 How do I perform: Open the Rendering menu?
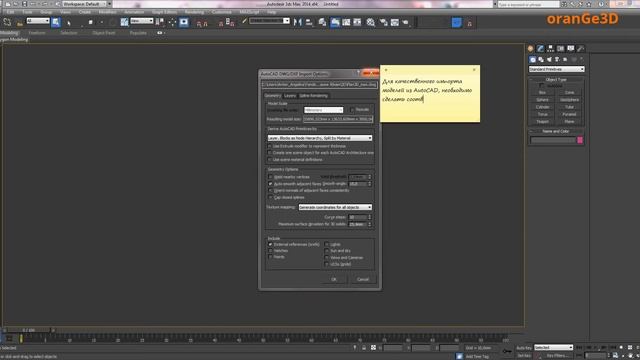(194, 12)
